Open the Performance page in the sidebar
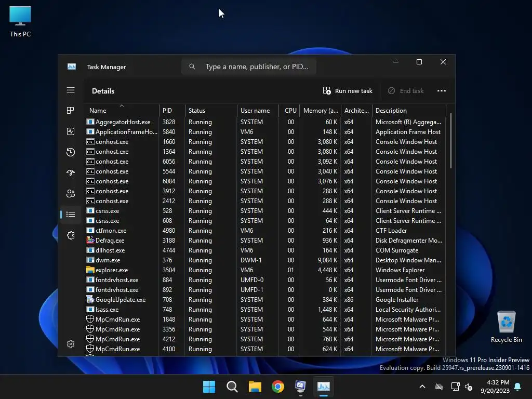This screenshot has height=399, width=532. 71,131
